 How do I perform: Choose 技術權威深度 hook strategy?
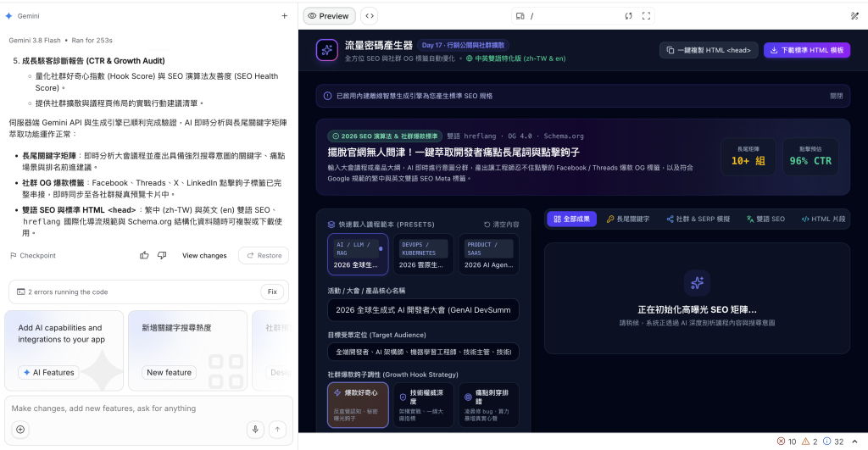point(424,405)
